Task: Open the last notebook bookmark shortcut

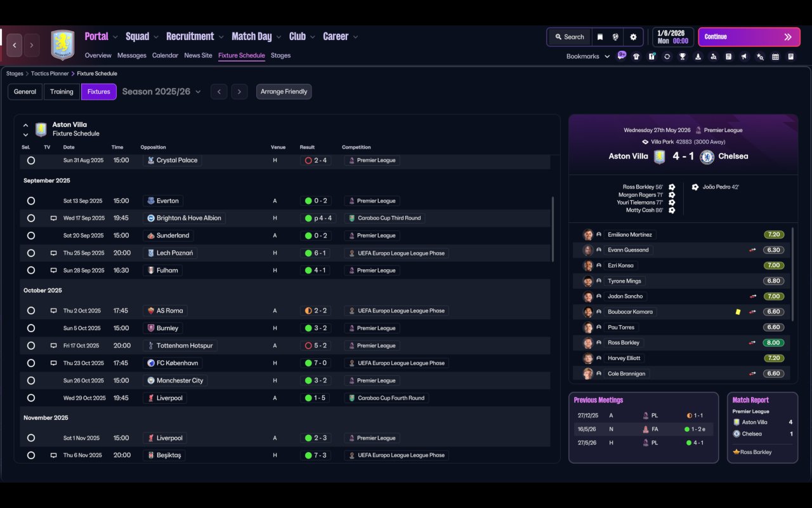Action: click(x=791, y=57)
